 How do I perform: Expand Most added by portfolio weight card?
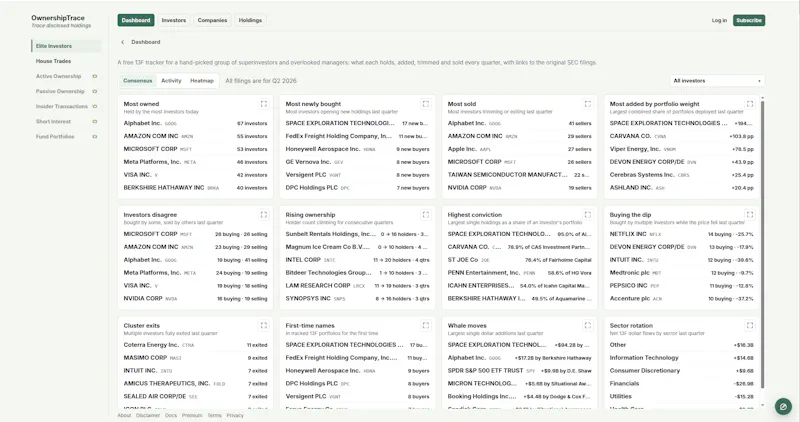(750, 104)
